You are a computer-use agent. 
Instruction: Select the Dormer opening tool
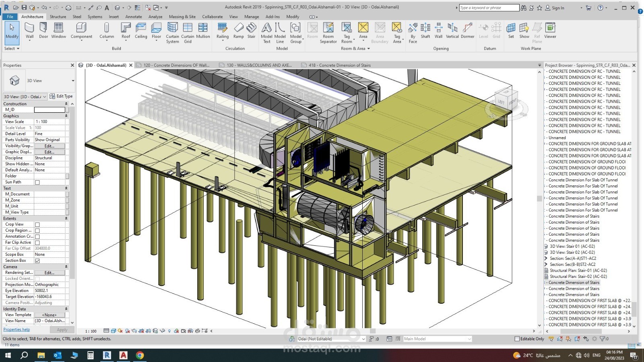[x=467, y=31]
